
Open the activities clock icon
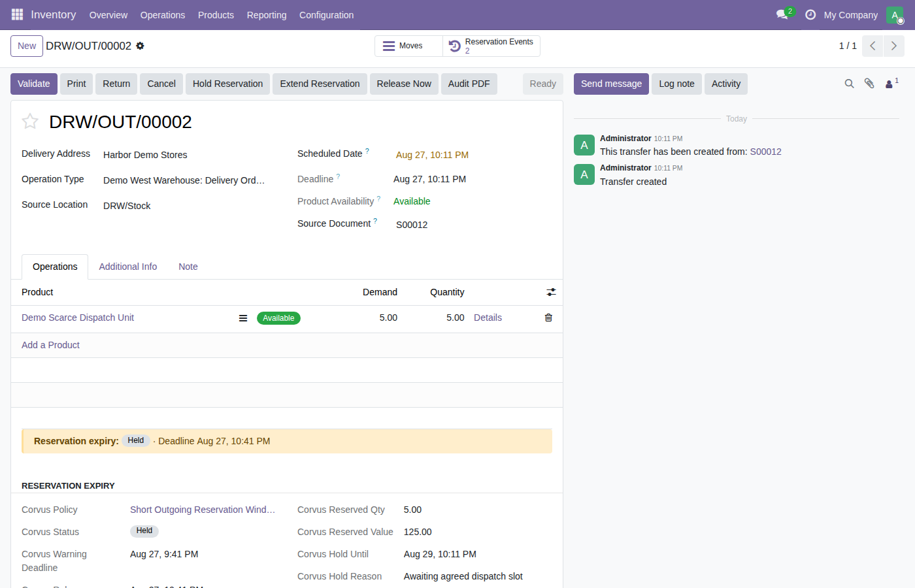click(x=810, y=14)
